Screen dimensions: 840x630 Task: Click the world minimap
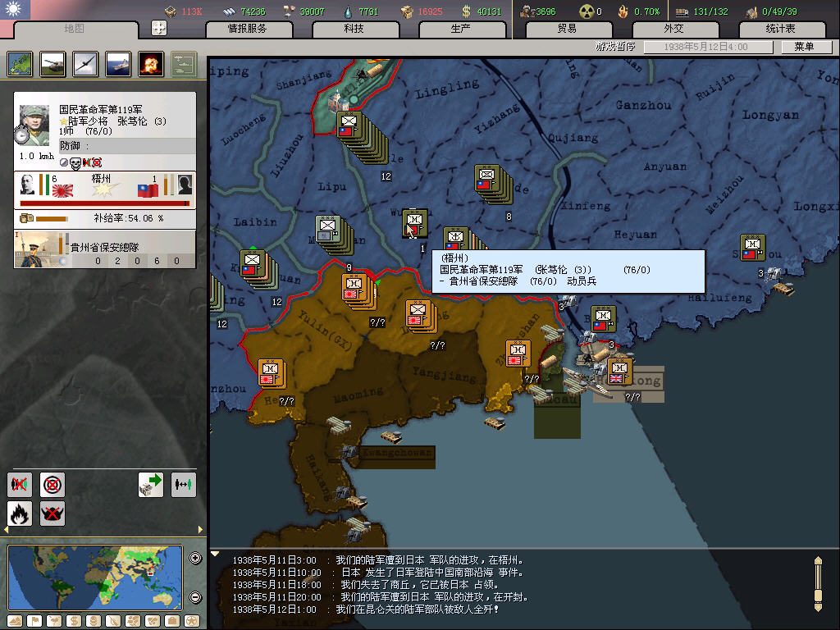(x=95, y=577)
